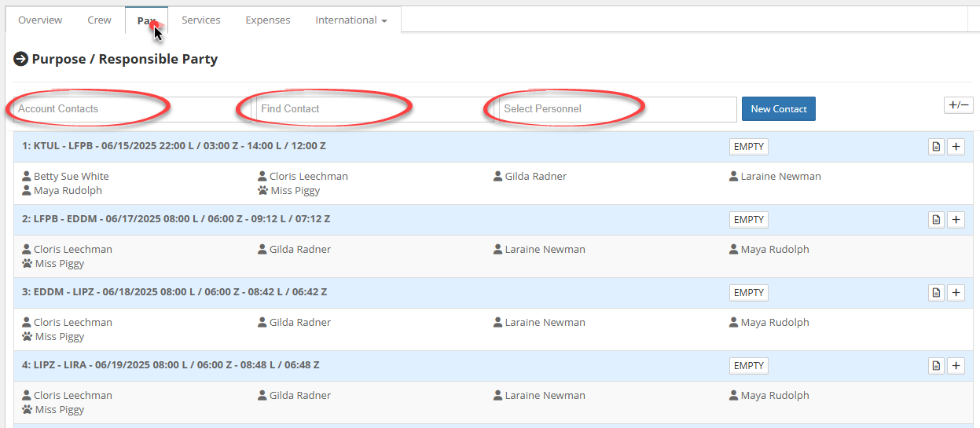Click the arrow icon beside Purpose / Responsible Party
The width and height of the screenshot is (980, 428).
pos(20,59)
